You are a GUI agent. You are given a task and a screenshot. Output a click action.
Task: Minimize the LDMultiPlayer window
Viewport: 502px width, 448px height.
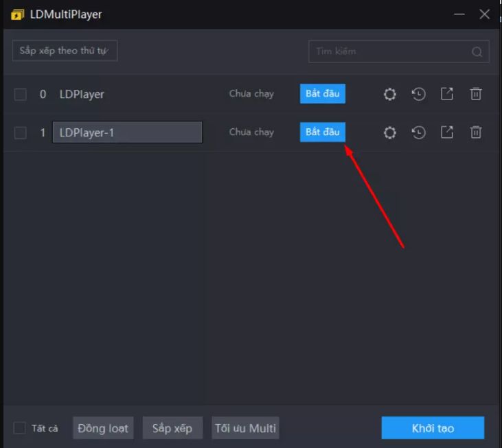459,14
